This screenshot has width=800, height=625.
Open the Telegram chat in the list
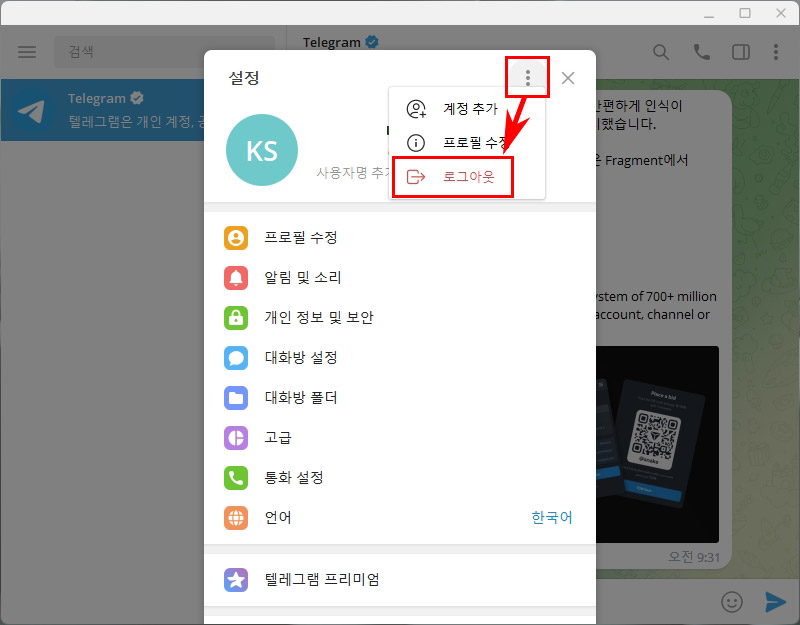pos(103,110)
